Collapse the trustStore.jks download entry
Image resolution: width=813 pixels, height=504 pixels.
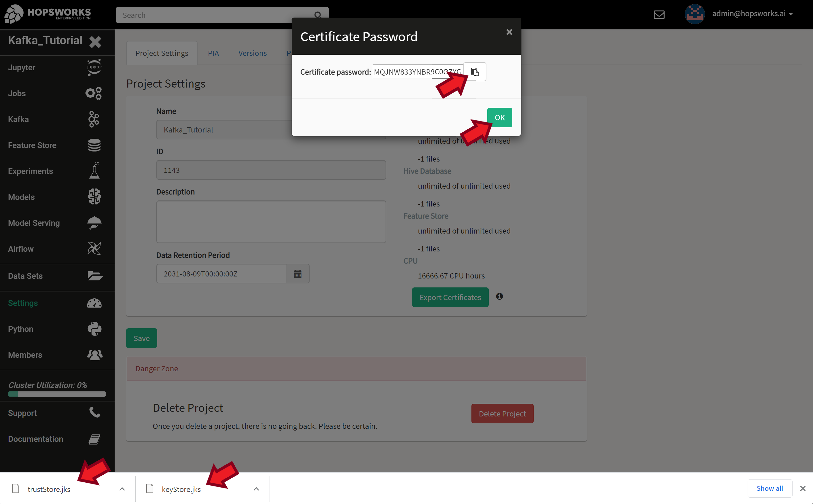click(122, 489)
